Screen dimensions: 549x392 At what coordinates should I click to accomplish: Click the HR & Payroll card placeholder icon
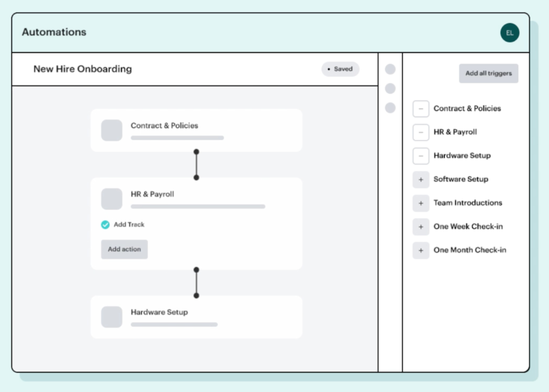[x=112, y=199]
